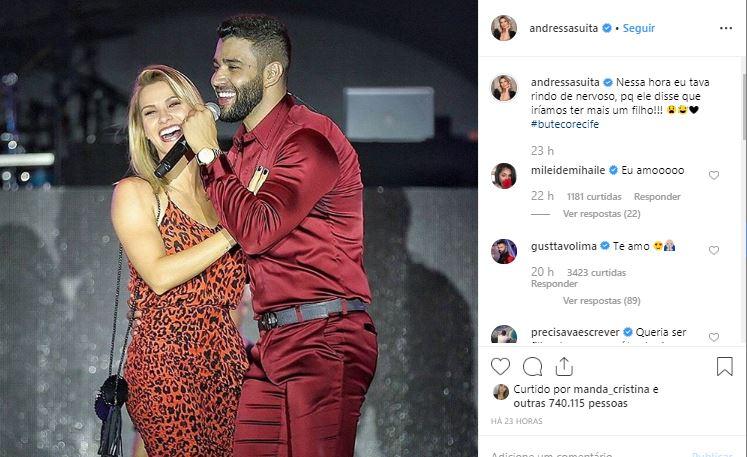747x457 pixels.
Task: Reply to mileidemihaile's comment
Action: [x=657, y=197]
